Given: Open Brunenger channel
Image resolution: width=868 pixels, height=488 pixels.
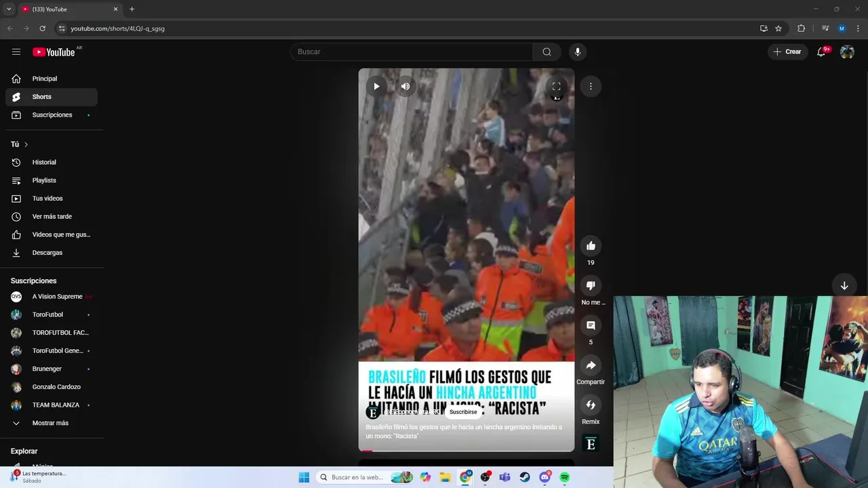Looking at the screenshot, I should coord(52,369).
